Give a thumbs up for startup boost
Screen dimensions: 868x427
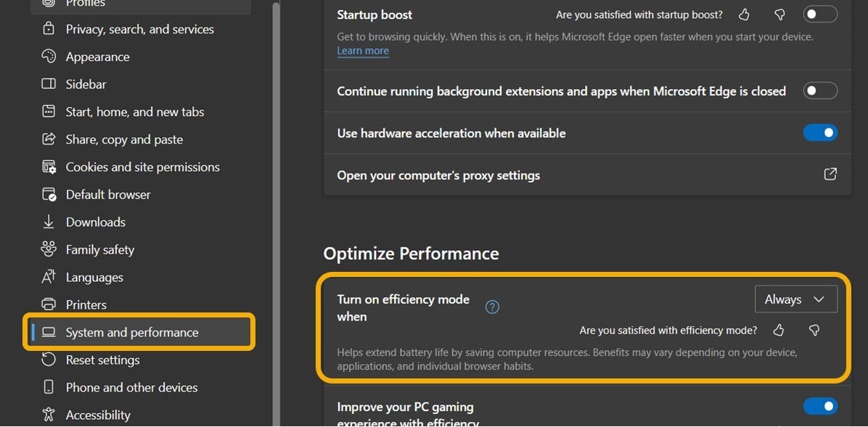743,14
